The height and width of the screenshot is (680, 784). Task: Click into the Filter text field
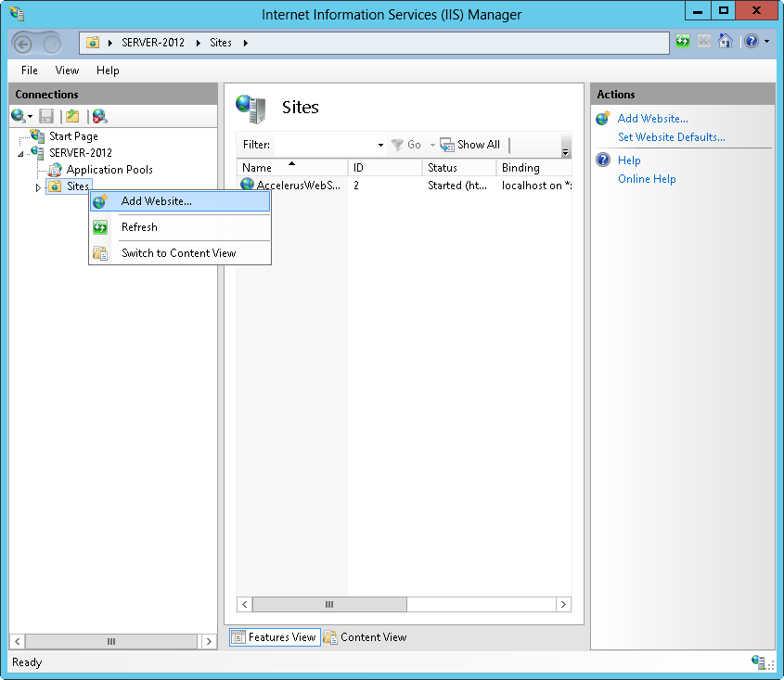click(325, 145)
